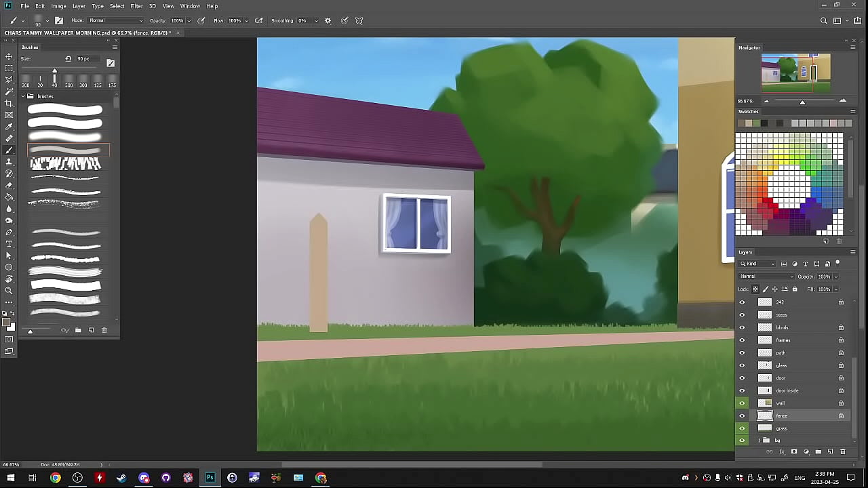Screen dimensions: 868x488
Task: Select the Eraser tool
Action: (9, 185)
